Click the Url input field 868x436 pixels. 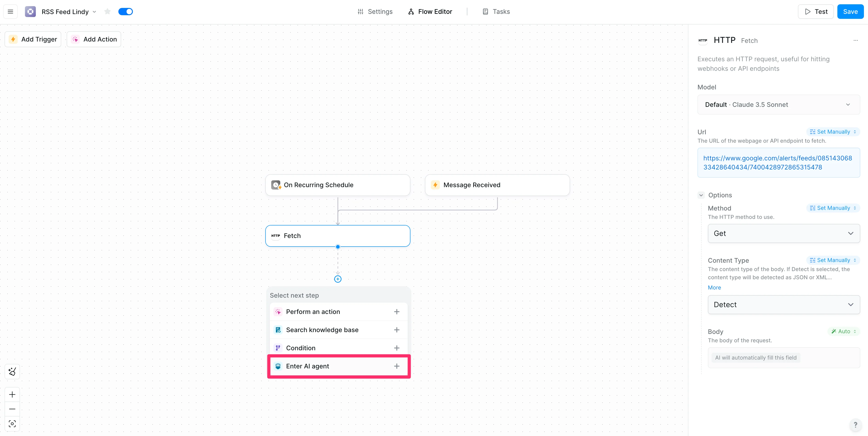click(778, 162)
